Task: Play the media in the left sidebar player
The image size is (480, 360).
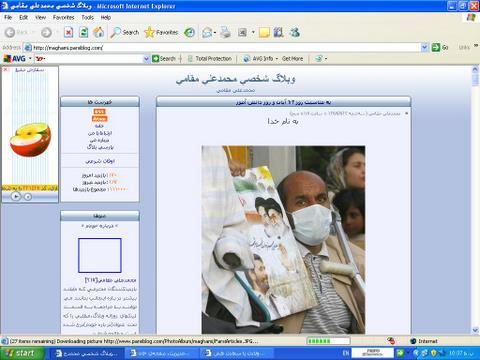Action: (16, 196)
